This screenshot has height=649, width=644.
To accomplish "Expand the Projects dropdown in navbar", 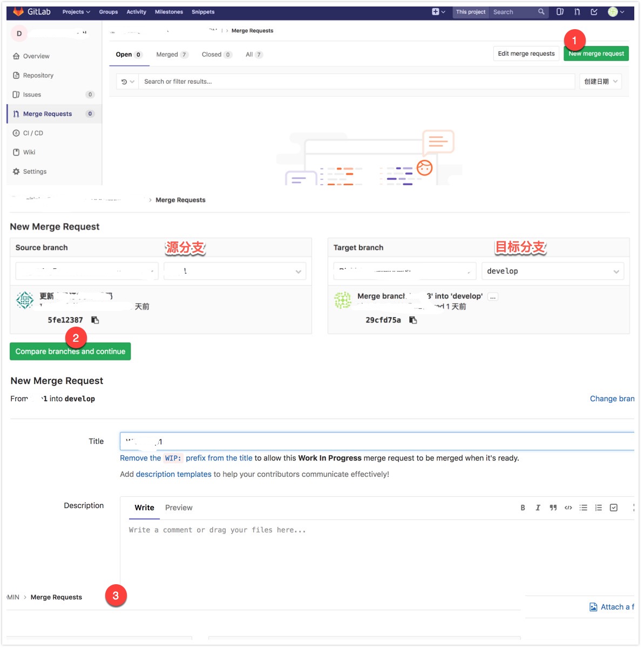I will point(76,12).
